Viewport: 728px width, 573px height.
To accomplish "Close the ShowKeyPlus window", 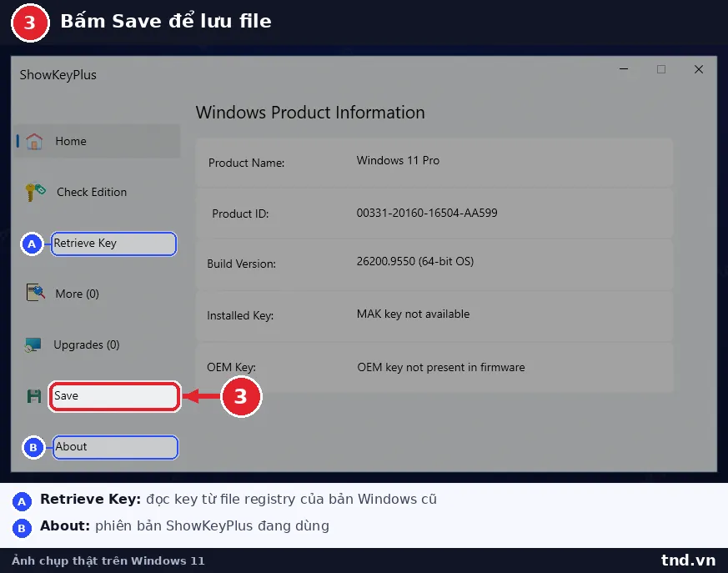I will pyautogui.click(x=698, y=69).
